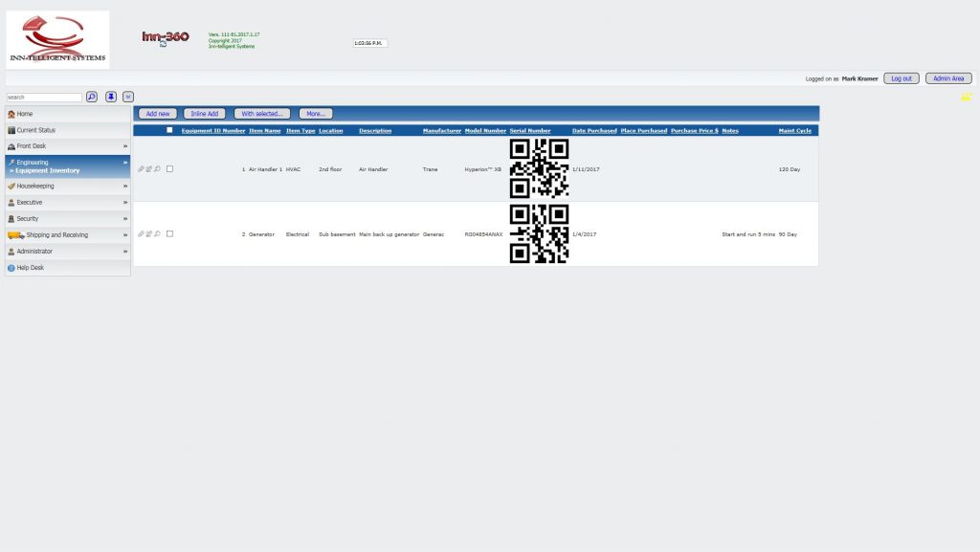
Task: Open the Generator QR code image
Action: click(539, 233)
